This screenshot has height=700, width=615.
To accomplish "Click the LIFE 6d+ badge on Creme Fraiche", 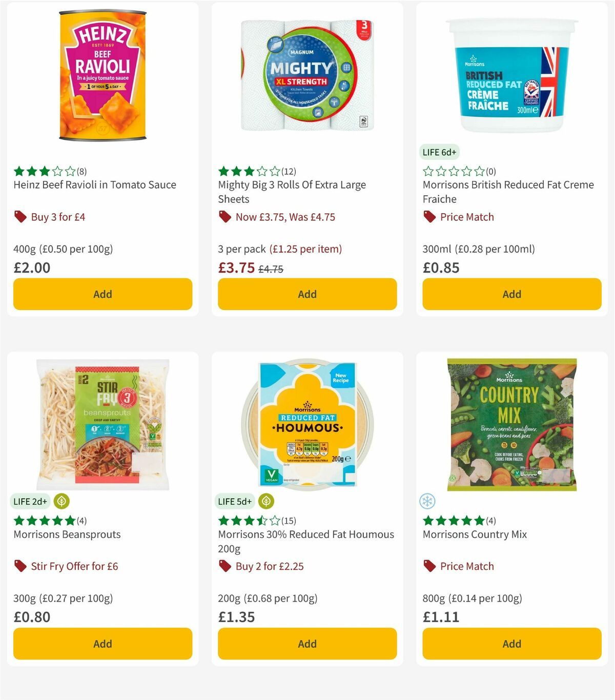I will tap(440, 152).
